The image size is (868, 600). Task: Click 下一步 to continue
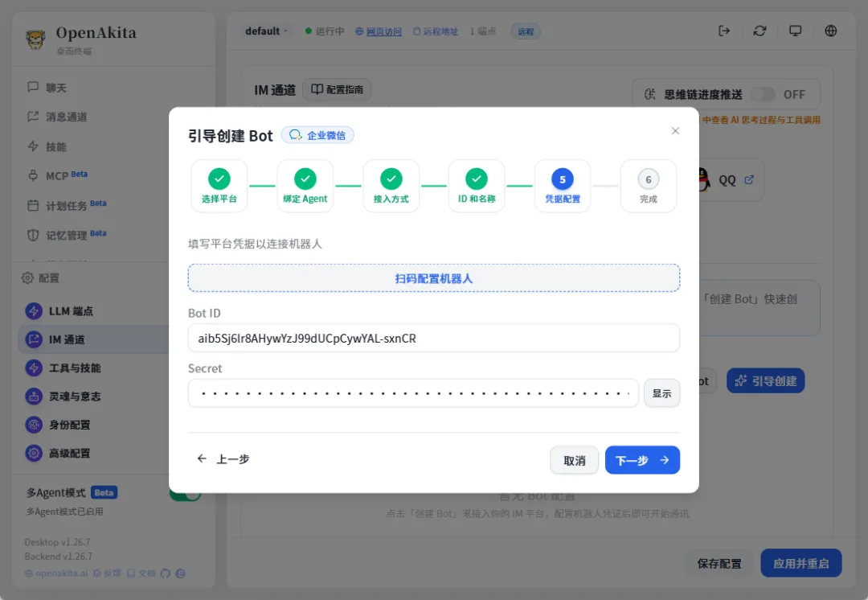point(642,460)
